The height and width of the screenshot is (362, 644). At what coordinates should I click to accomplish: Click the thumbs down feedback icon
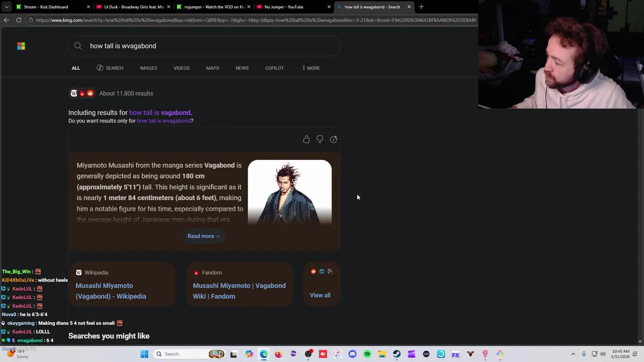click(x=320, y=139)
